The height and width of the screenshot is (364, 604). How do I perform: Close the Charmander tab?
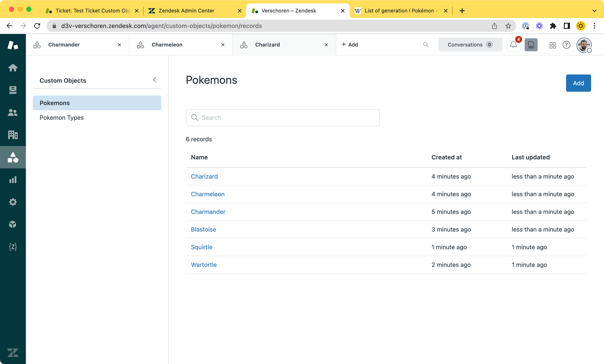pyautogui.click(x=120, y=45)
